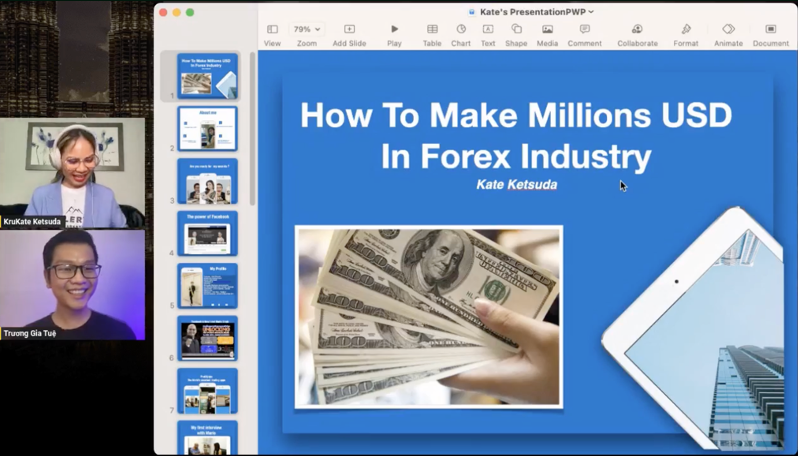Open the View options icon

pos(272,30)
